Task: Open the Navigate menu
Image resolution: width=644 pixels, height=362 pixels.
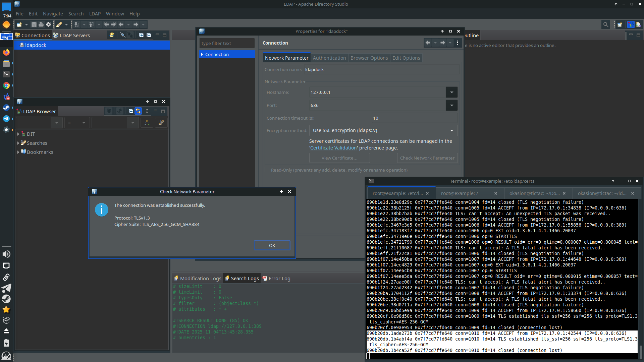Action: (53, 14)
